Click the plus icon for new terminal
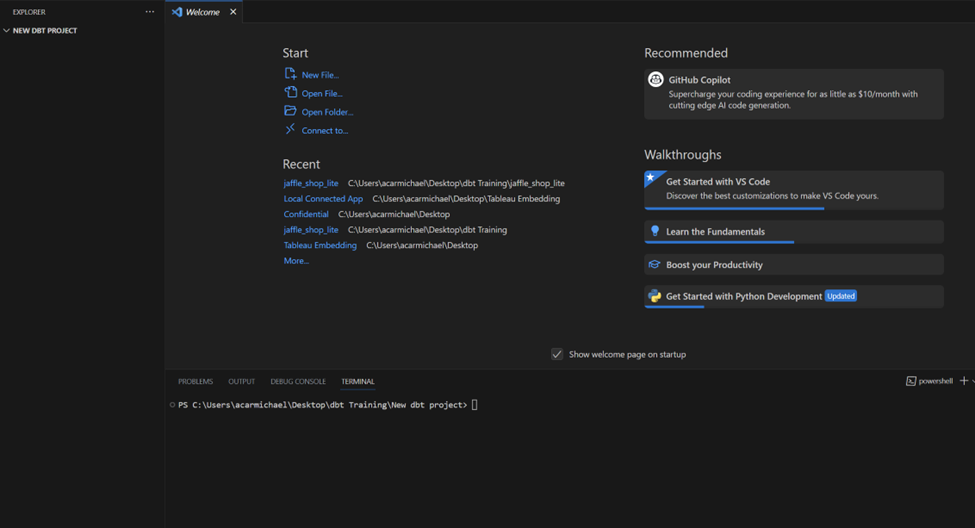975x528 pixels. pos(964,381)
